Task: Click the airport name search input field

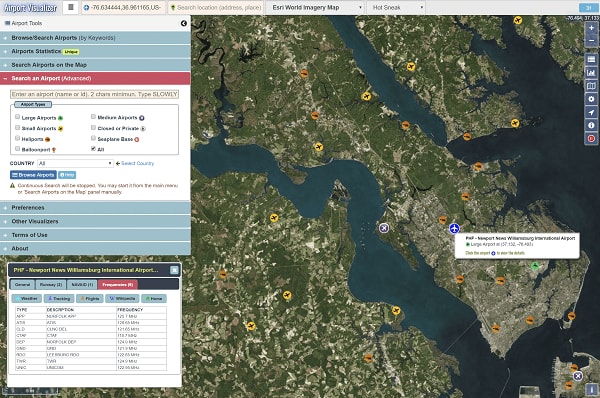Action: pos(95,94)
